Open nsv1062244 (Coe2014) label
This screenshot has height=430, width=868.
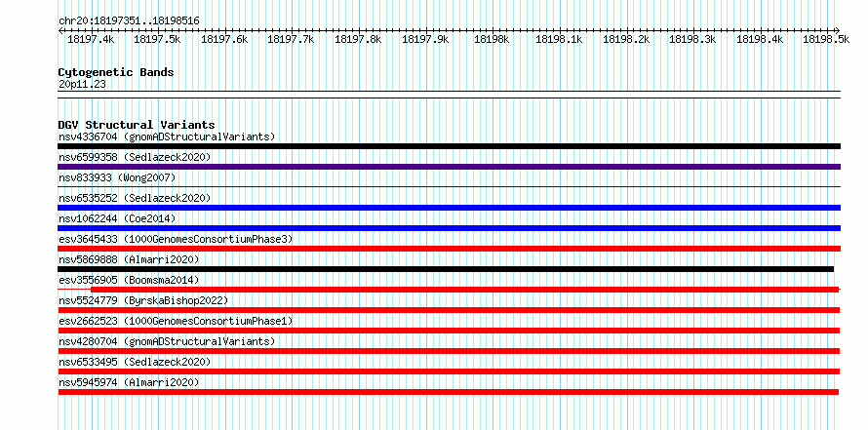pos(117,218)
